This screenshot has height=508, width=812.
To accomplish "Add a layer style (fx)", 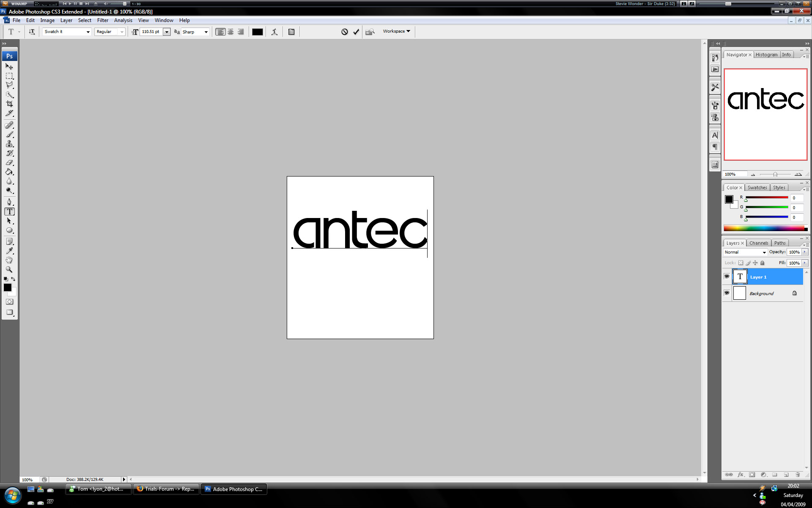I will 741,475.
